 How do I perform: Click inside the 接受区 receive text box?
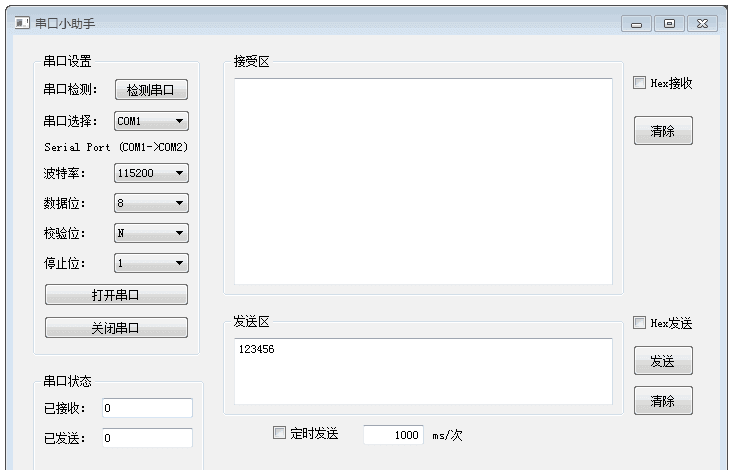423,181
